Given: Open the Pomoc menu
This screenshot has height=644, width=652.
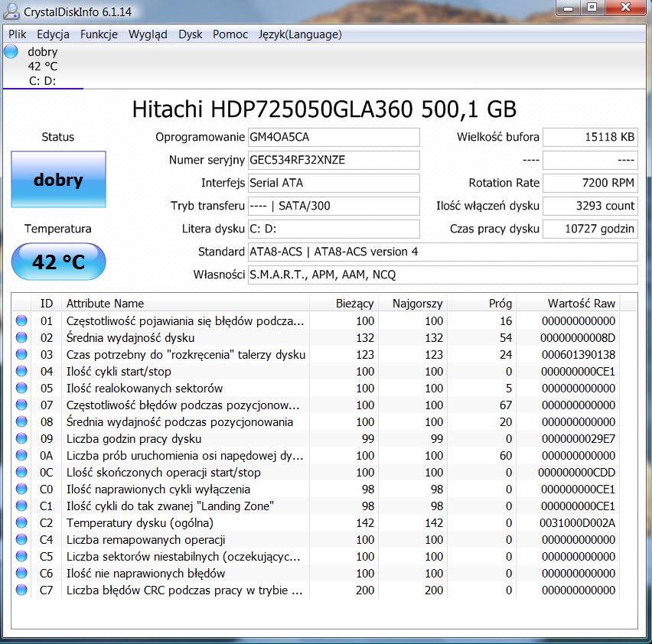Looking at the screenshot, I should tap(230, 34).
